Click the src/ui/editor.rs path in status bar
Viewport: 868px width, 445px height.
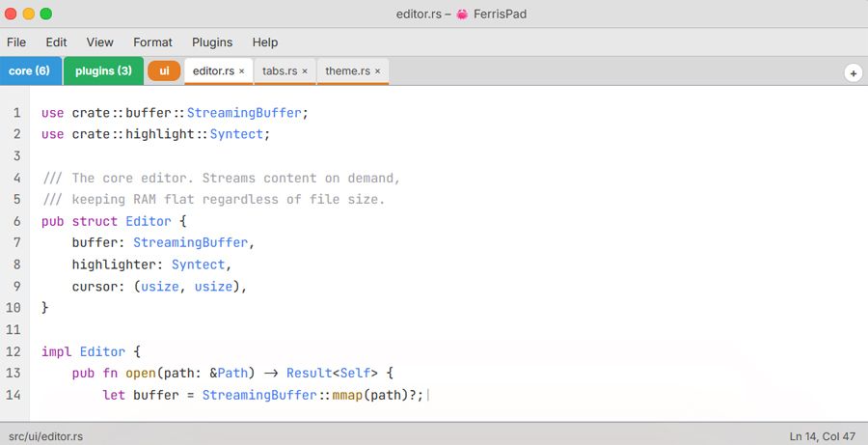[x=46, y=436]
